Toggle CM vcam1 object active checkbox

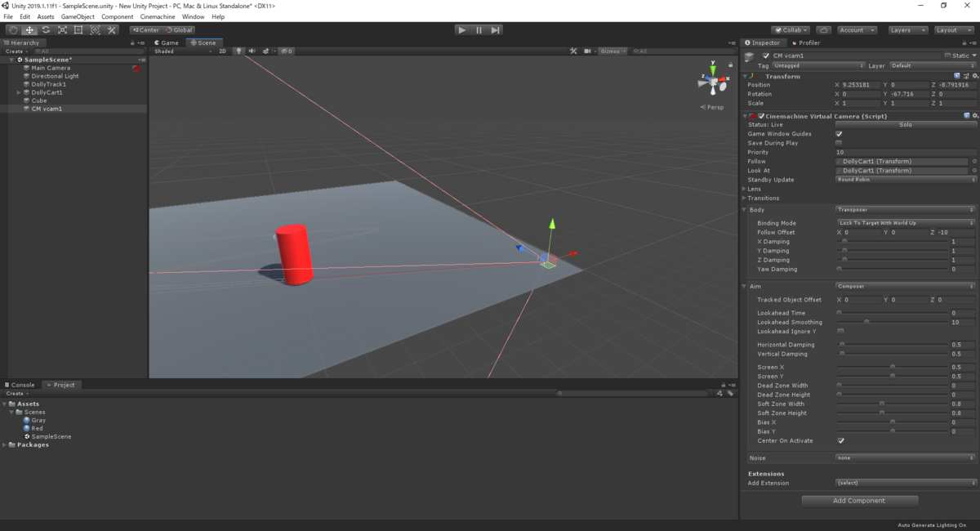(x=765, y=56)
